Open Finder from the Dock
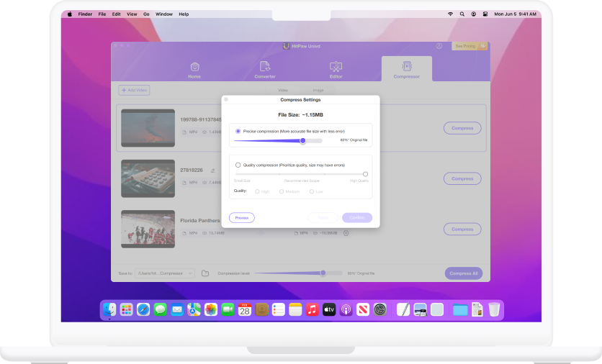Image resolution: width=602 pixels, height=364 pixels. 109,309
